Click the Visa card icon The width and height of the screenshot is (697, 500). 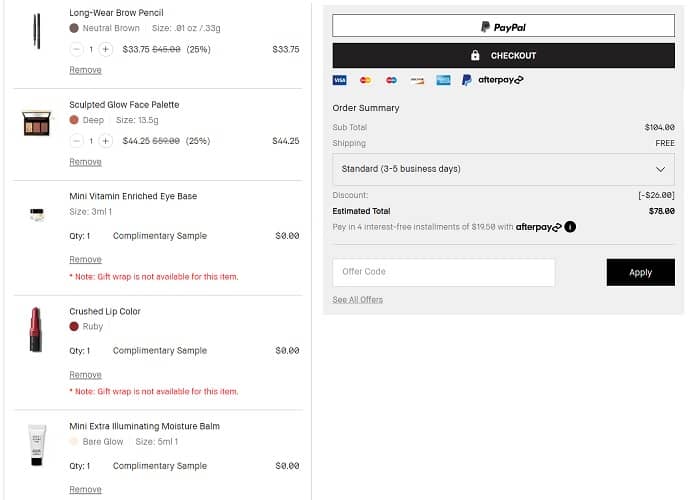tap(340, 80)
